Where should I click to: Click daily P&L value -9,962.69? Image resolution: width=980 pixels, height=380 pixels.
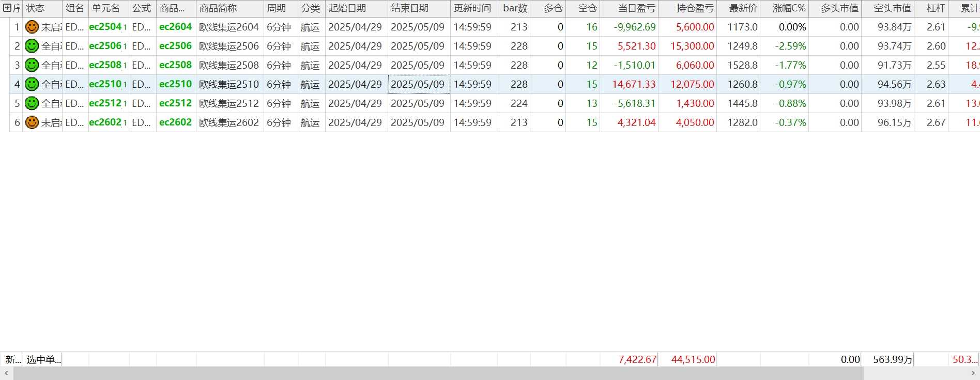coord(635,27)
